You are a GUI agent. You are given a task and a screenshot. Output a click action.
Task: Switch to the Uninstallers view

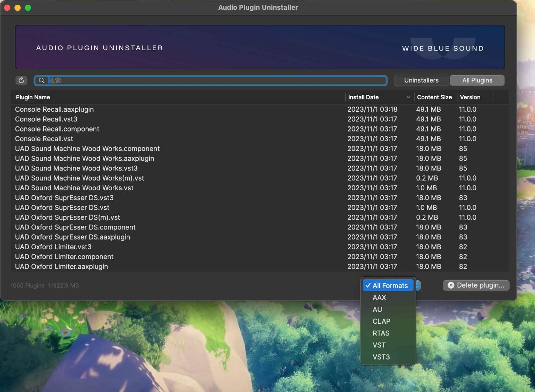(421, 80)
